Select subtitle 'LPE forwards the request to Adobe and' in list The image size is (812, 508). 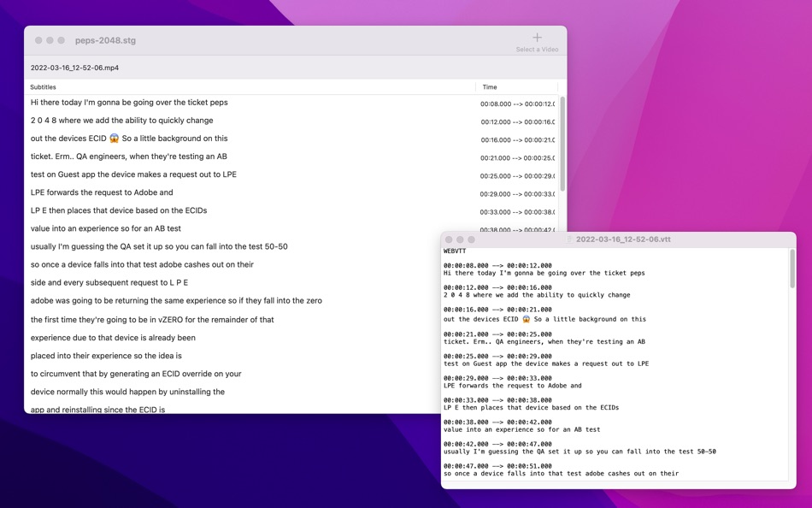(102, 192)
